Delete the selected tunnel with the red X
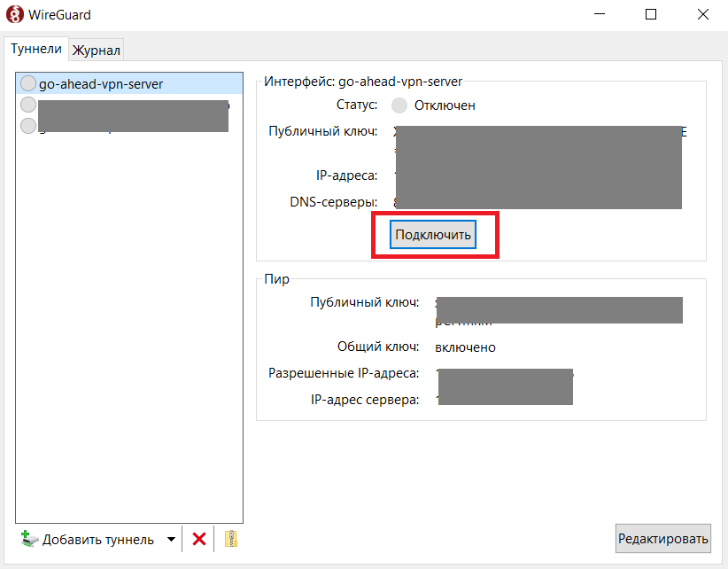 pyautogui.click(x=199, y=539)
